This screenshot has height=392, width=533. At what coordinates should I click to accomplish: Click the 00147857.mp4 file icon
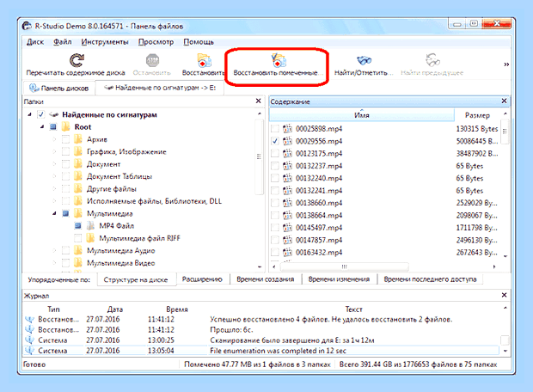(x=288, y=240)
